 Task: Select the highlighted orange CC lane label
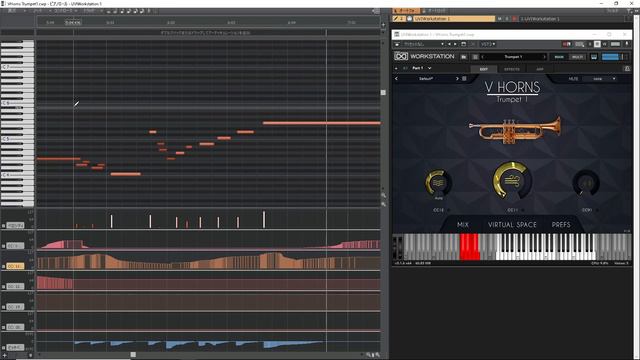click(x=16, y=266)
